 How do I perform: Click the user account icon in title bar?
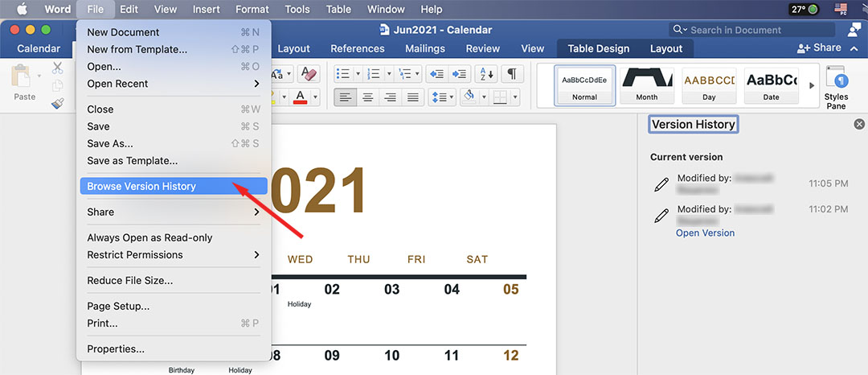(x=854, y=30)
